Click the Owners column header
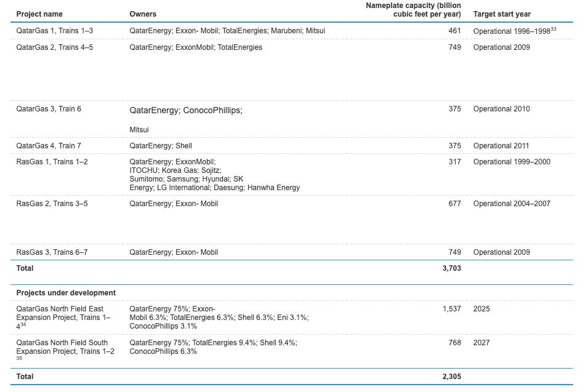 click(x=143, y=14)
